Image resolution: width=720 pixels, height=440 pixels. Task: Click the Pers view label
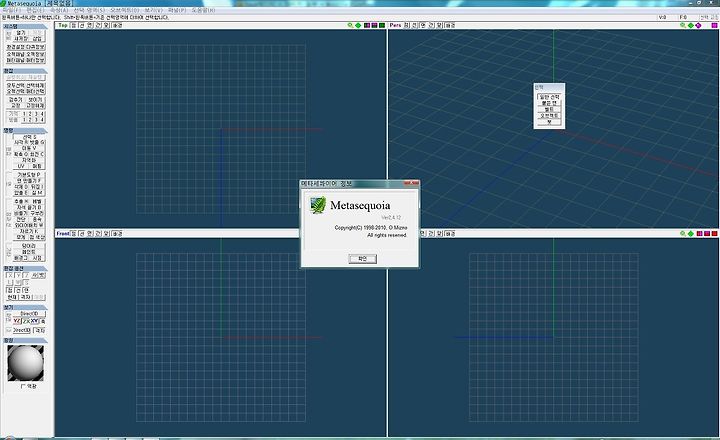(x=395, y=25)
